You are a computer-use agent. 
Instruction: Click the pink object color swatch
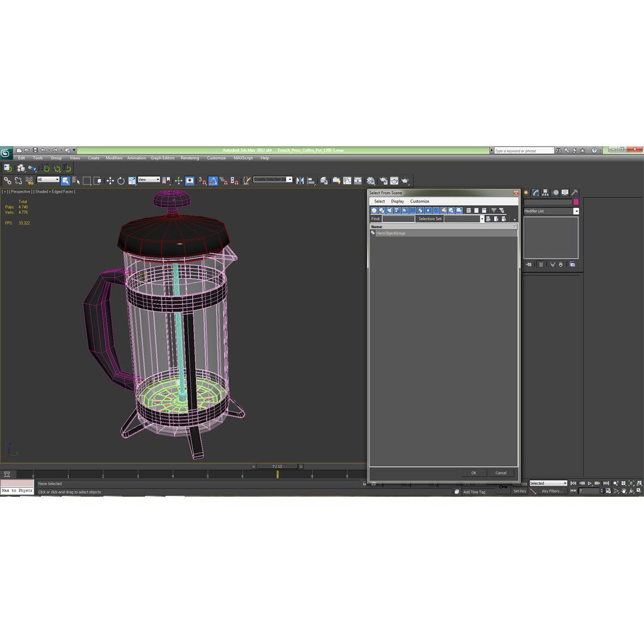[576, 202]
